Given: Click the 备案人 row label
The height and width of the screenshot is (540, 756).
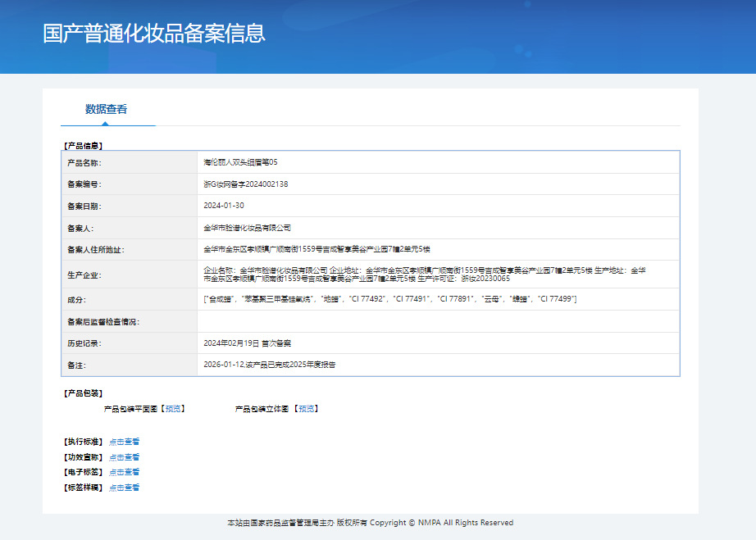Looking at the screenshot, I should [80, 229].
